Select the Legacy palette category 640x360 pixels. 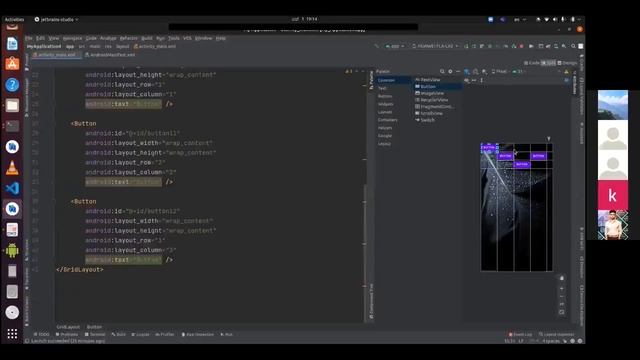coord(384,144)
